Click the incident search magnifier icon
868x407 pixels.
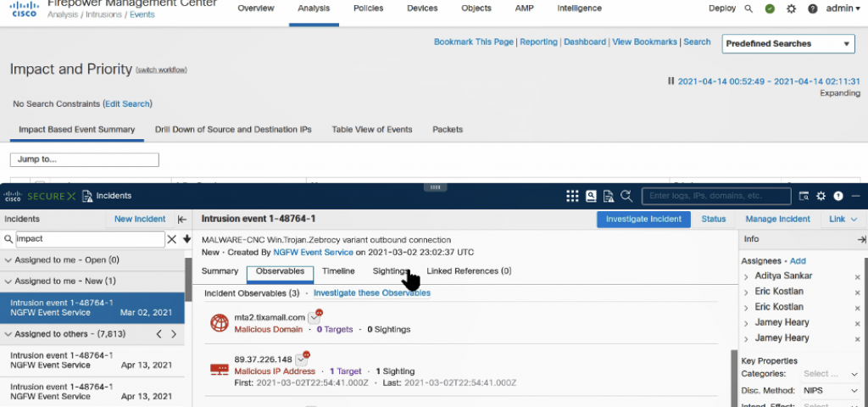tap(8, 239)
